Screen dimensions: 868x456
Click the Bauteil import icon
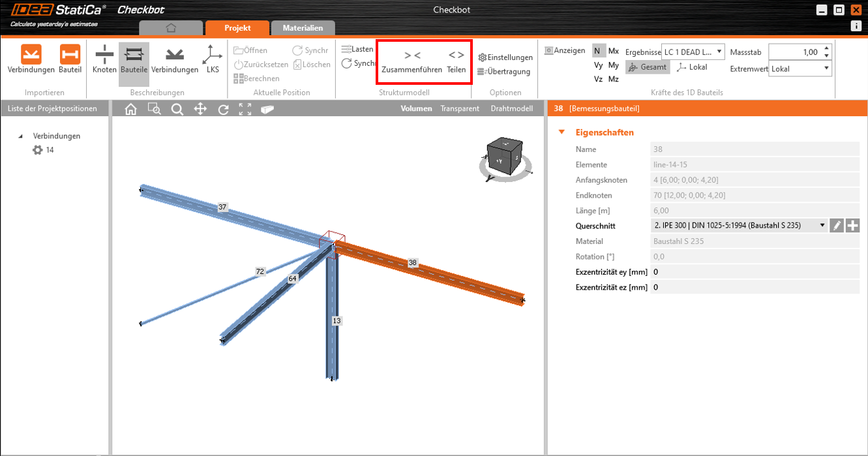70,59
